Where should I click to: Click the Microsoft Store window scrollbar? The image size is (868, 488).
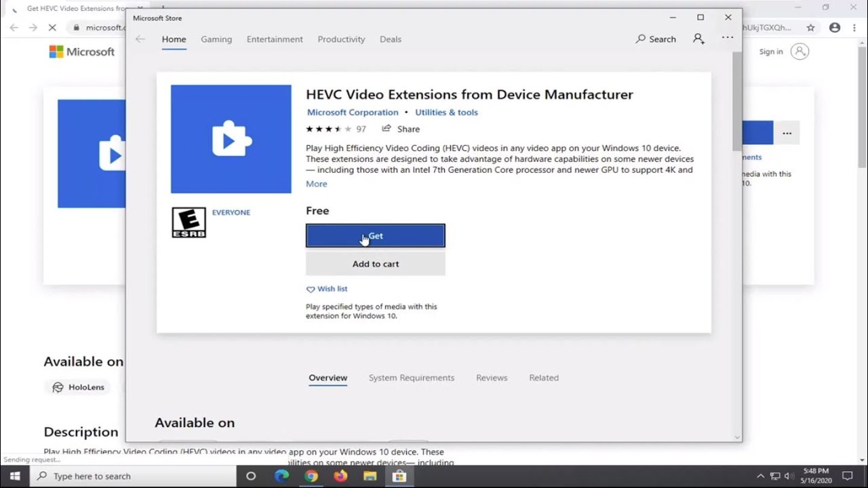(737, 100)
